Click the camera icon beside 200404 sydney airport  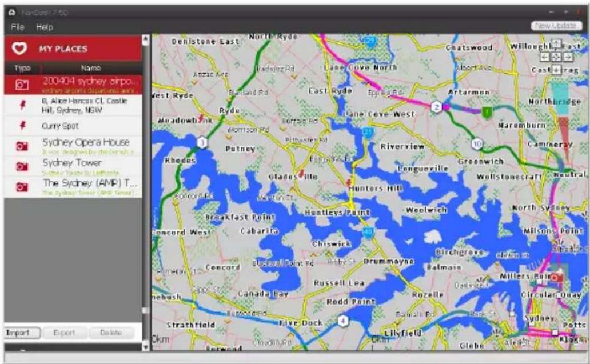(x=22, y=85)
